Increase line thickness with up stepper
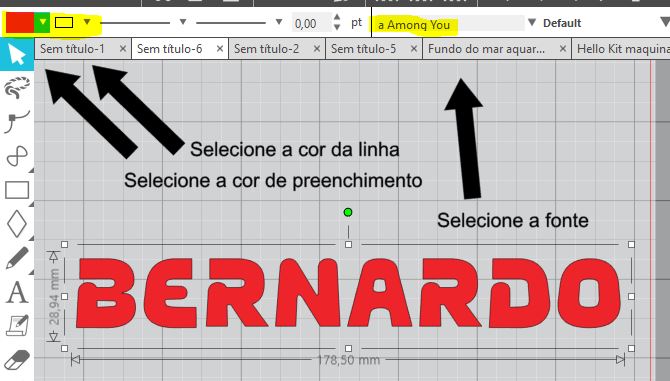 pyautogui.click(x=337, y=18)
